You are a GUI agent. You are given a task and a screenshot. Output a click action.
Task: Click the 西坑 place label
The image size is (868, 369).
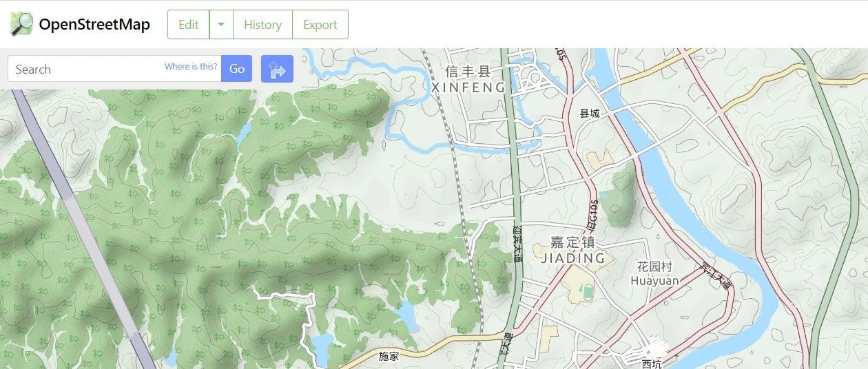pos(651,363)
